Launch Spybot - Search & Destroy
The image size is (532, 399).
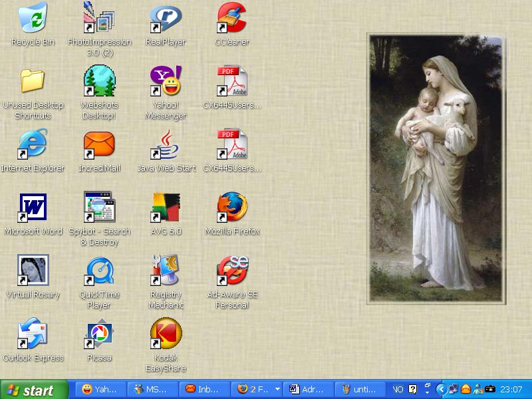(99, 207)
